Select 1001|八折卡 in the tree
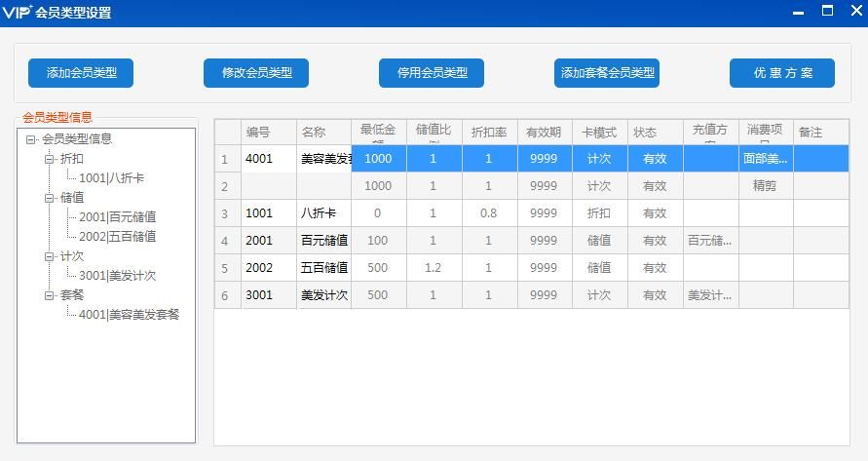The image size is (868, 461). [x=111, y=178]
